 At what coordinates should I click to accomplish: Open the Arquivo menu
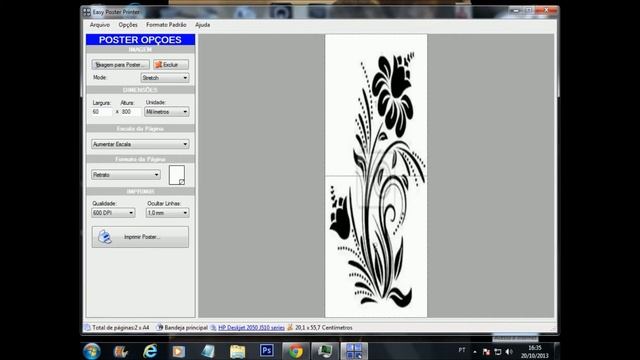pyautogui.click(x=100, y=25)
